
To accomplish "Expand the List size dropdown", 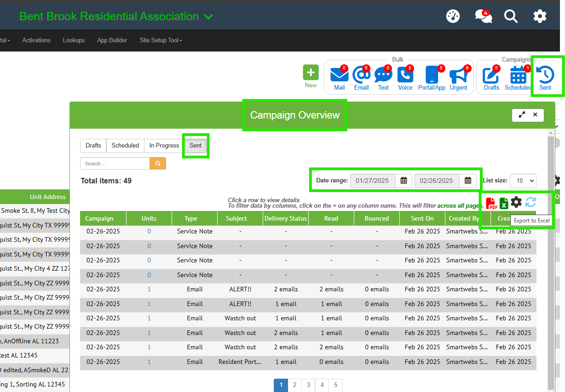I will tap(523, 181).
